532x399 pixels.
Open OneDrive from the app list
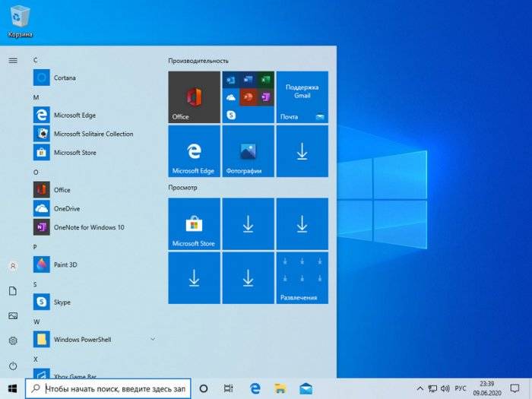67,208
